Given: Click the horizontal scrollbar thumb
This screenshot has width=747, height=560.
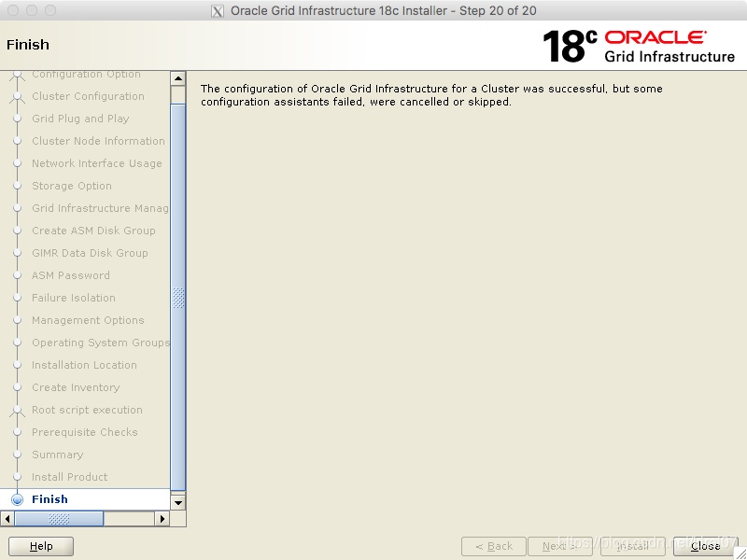Looking at the screenshot, I should tap(59, 519).
